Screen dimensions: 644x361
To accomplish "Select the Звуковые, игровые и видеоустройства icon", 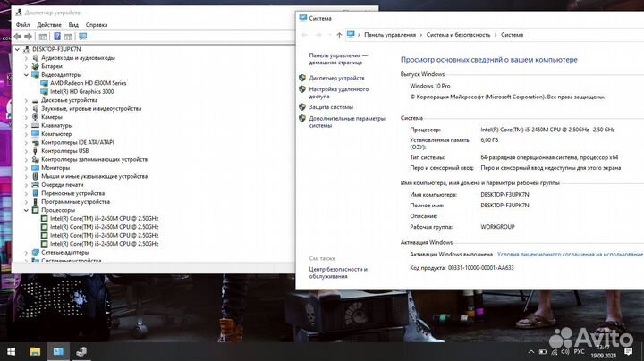I will pos(35,109).
